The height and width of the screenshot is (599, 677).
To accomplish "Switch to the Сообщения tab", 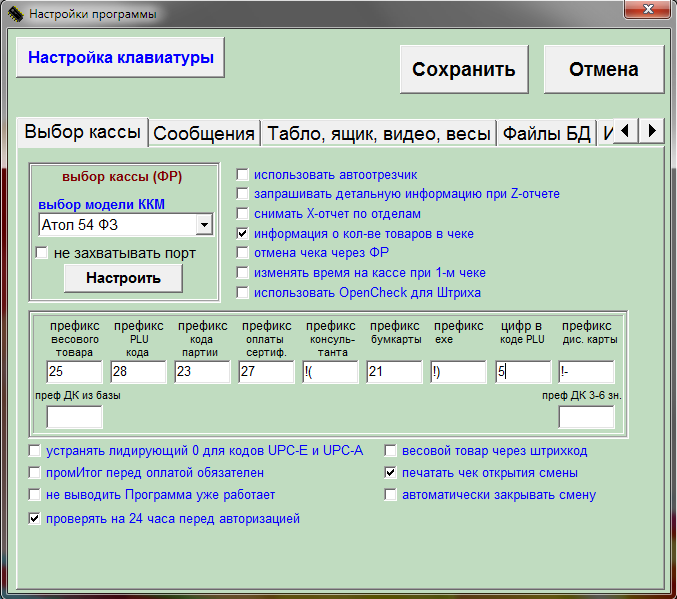I will point(204,133).
